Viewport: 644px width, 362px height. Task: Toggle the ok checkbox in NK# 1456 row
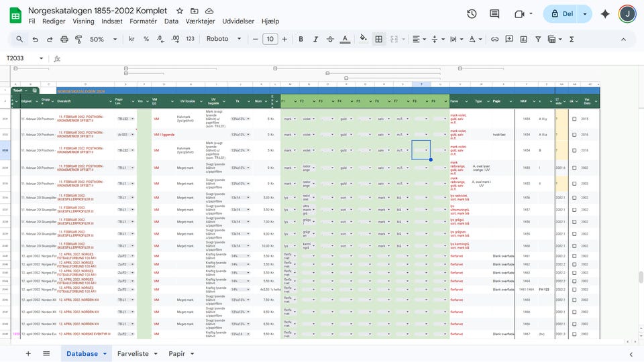(574, 198)
